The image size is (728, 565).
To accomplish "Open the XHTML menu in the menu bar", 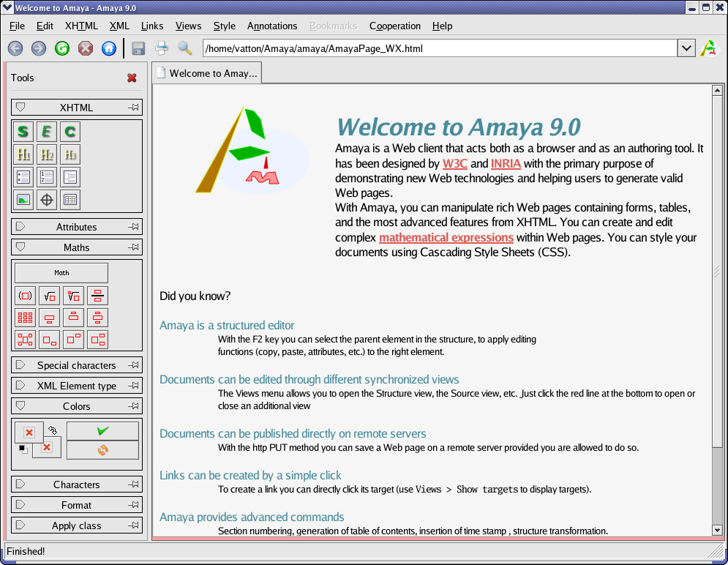I will (81, 26).
